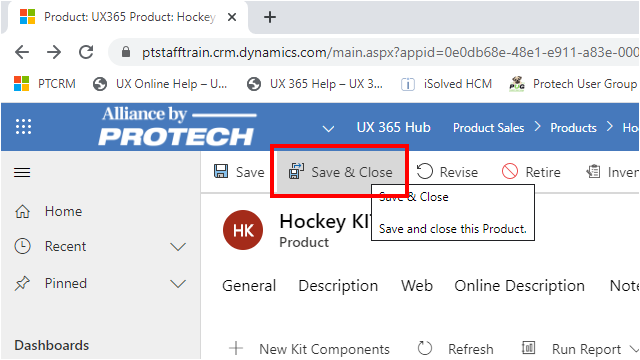This screenshot has height=360, width=640.
Task: Switch to the Online Description tab
Action: (x=519, y=286)
